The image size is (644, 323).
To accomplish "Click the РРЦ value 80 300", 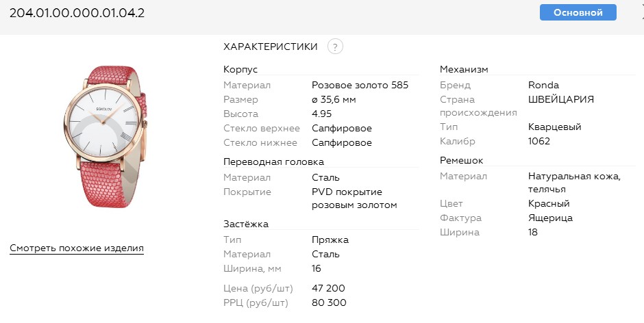I will (329, 302).
